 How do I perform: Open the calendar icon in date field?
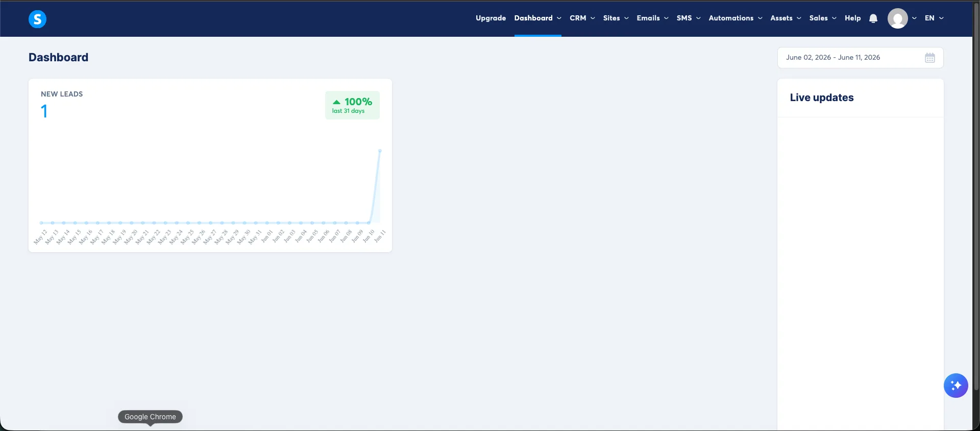coord(930,58)
